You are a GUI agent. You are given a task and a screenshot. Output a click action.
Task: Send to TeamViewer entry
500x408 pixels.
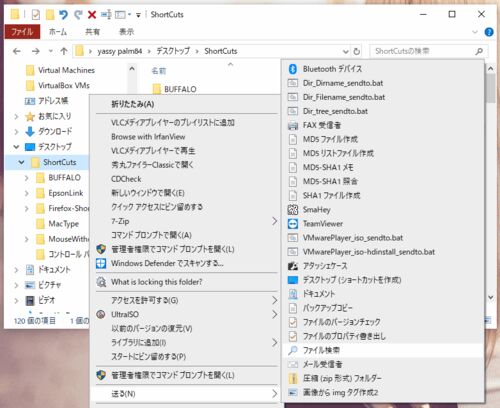pyautogui.click(x=383, y=224)
